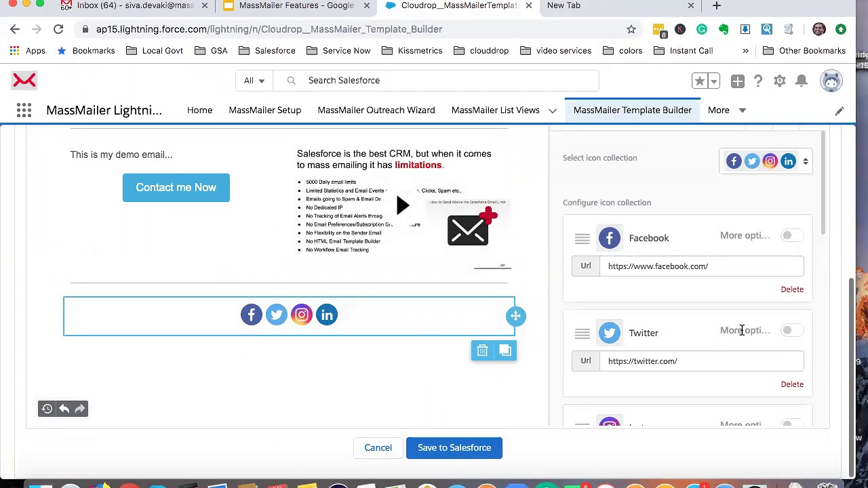Image resolution: width=868 pixels, height=488 pixels.
Task: Click the Twitter row reorder handle
Action: 583,333
